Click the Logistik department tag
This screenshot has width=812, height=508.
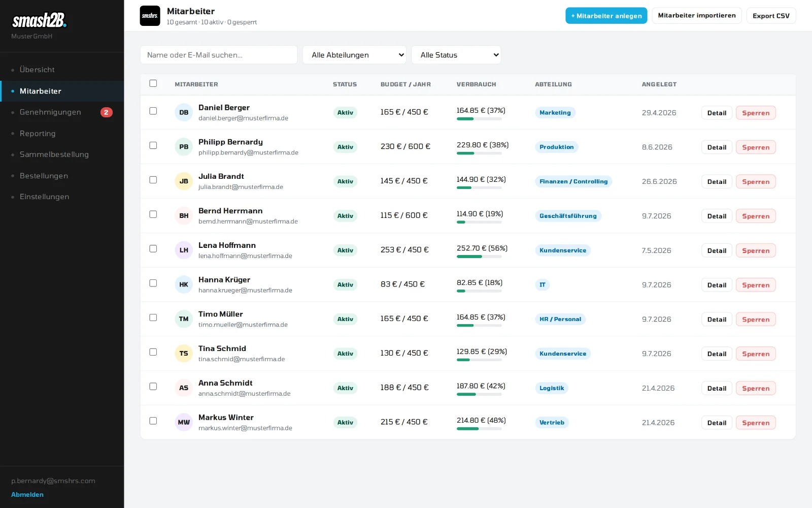(x=552, y=388)
